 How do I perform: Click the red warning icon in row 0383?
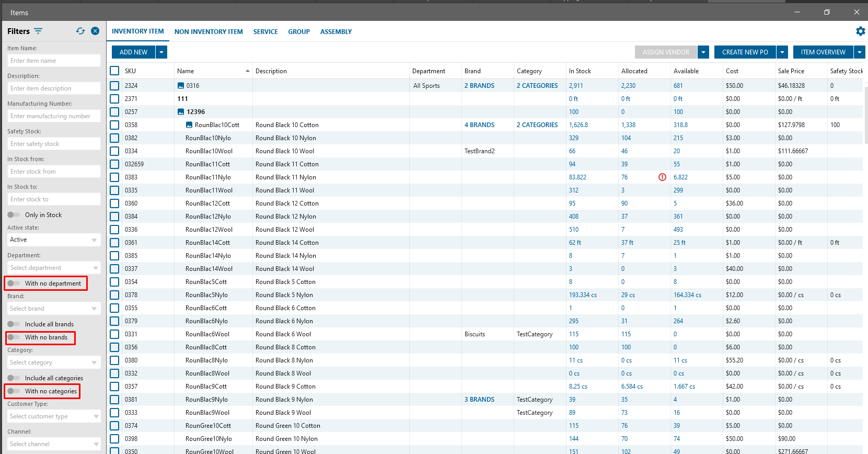click(x=662, y=177)
